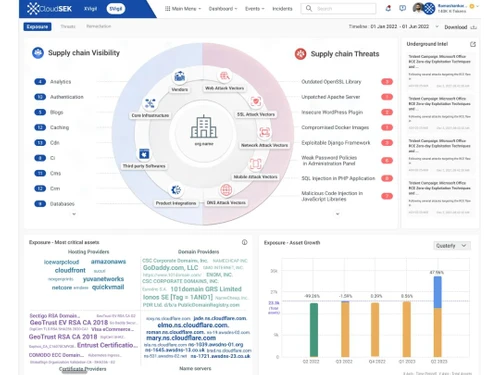Click the org name building icon

pos(204,127)
